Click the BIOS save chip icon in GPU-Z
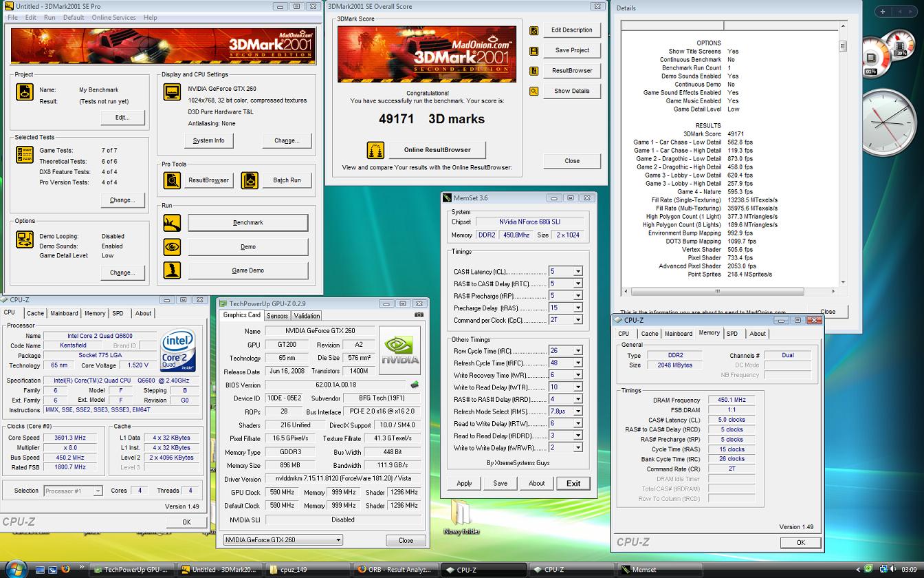This screenshot has width=924, height=578. point(415,385)
